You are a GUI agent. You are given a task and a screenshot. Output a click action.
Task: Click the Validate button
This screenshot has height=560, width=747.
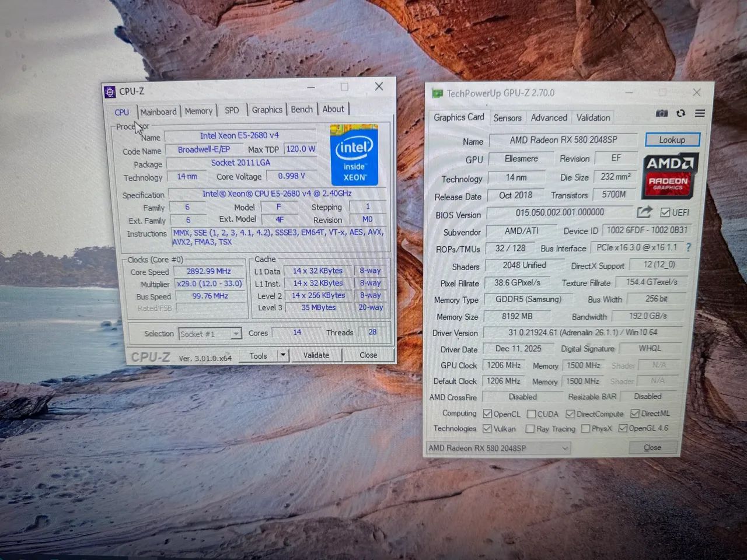point(316,355)
